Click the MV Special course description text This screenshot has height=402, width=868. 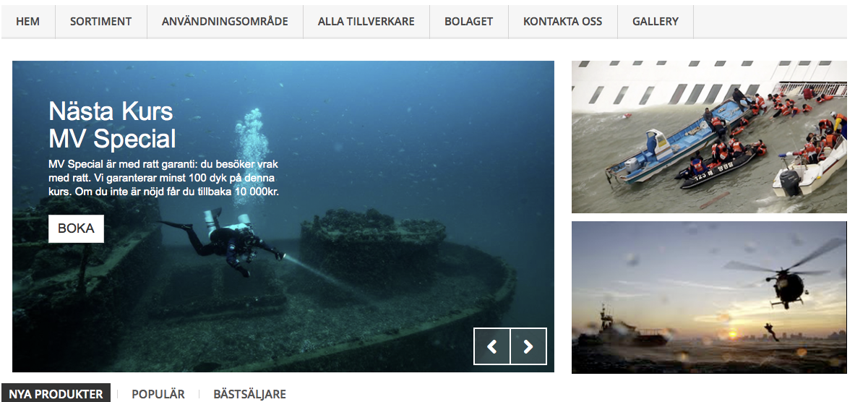coord(164,178)
